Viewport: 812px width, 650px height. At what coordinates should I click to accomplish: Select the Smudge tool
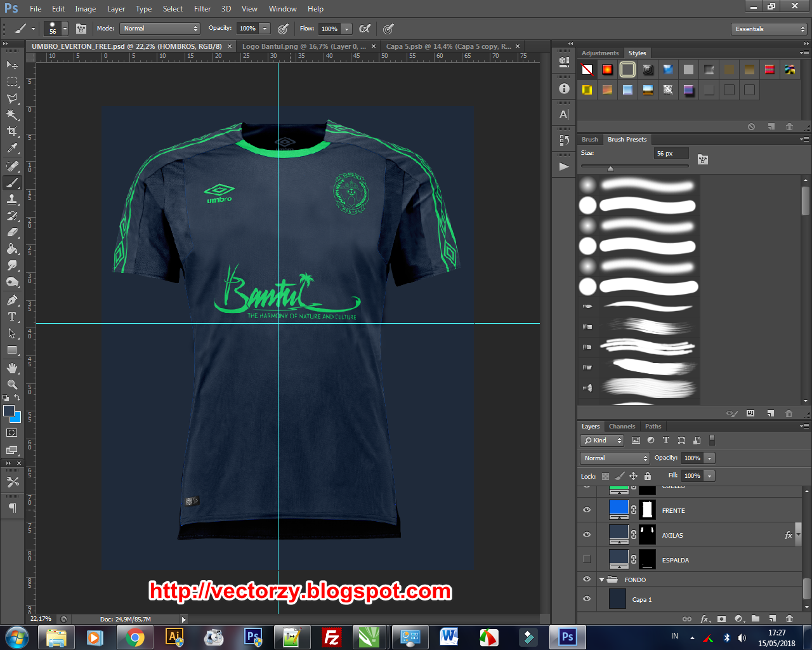(12, 265)
